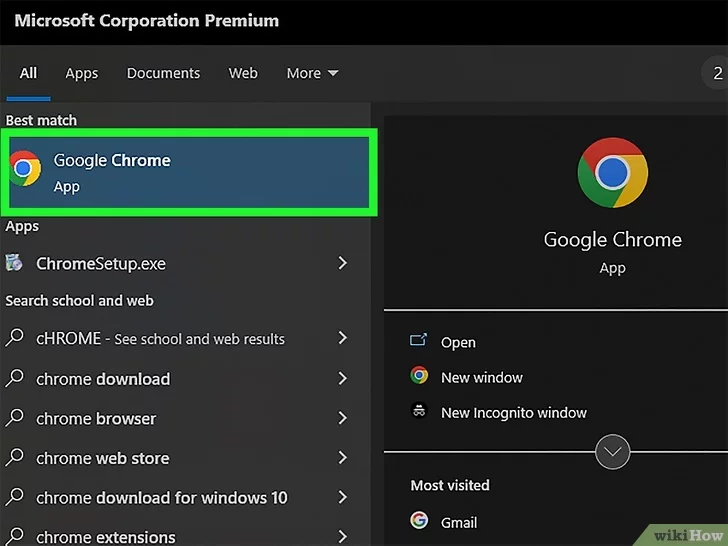Select the ChromeSetup.exe result
The width and height of the screenshot is (728, 546).
tap(185, 263)
